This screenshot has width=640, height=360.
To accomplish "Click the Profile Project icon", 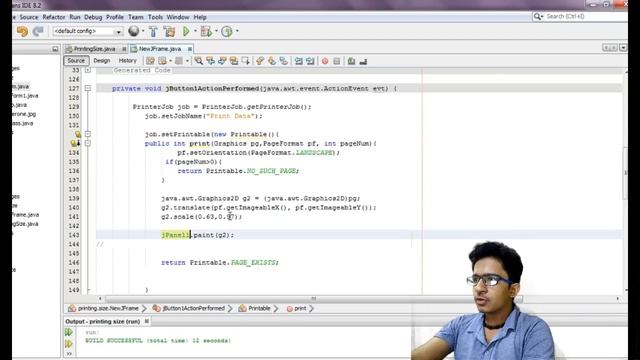I will [x=227, y=31].
